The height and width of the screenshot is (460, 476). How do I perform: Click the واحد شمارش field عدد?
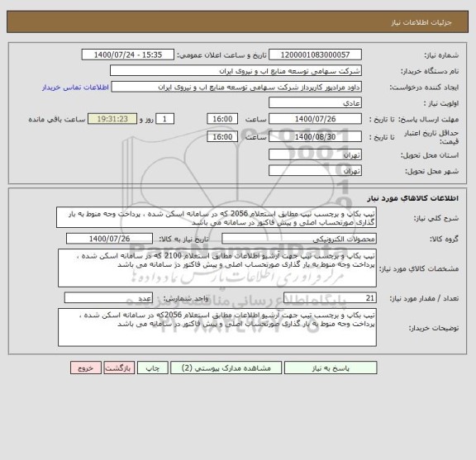108,298
